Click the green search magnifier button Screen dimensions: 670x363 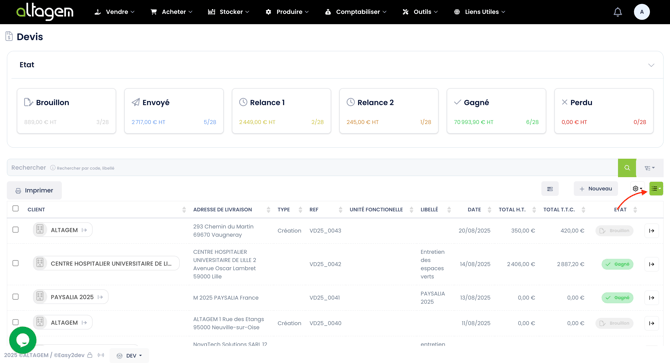[627, 168]
